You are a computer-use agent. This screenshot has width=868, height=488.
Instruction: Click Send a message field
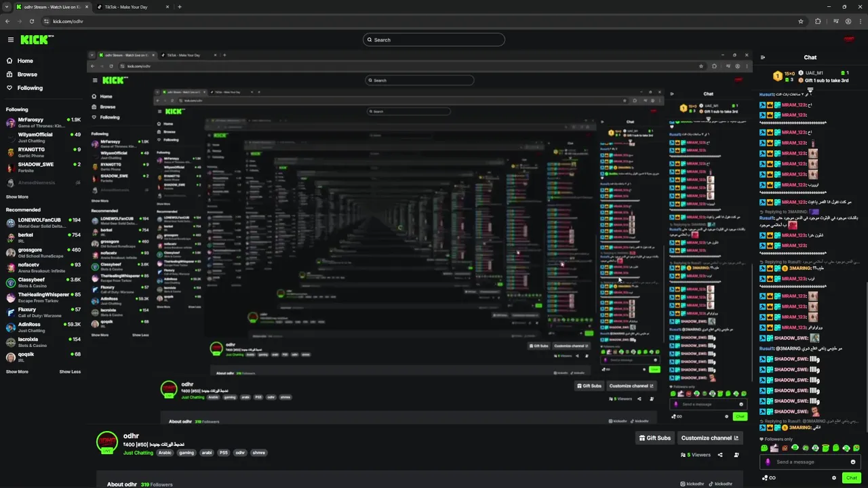click(810, 462)
